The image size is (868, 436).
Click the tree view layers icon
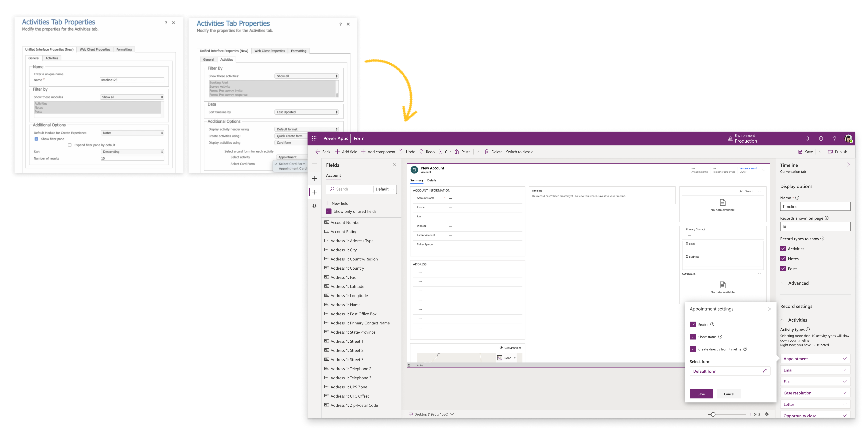pyautogui.click(x=314, y=206)
